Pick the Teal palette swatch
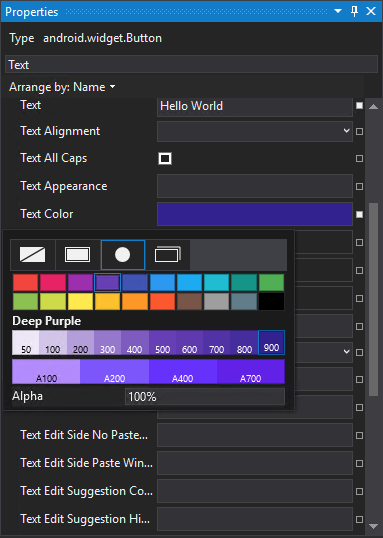Image resolution: width=383 pixels, height=538 pixels. (244, 282)
